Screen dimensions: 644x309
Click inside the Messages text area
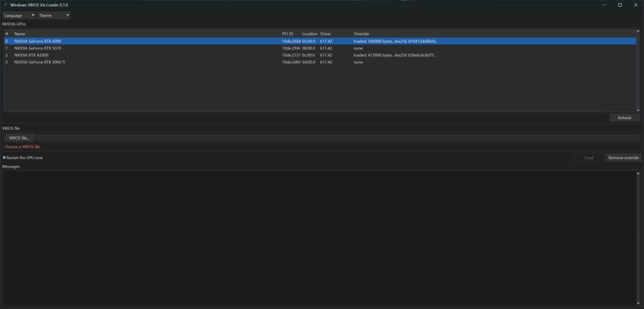[319, 237]
